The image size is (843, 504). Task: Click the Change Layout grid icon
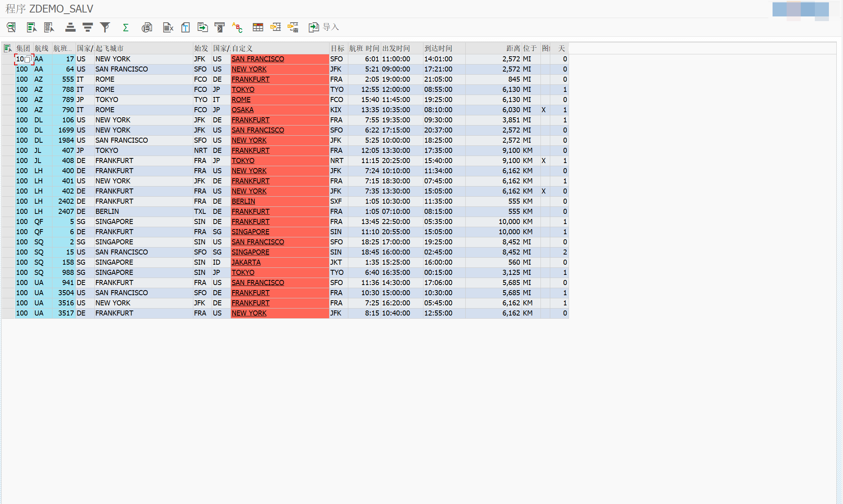[x=258, y=27]
